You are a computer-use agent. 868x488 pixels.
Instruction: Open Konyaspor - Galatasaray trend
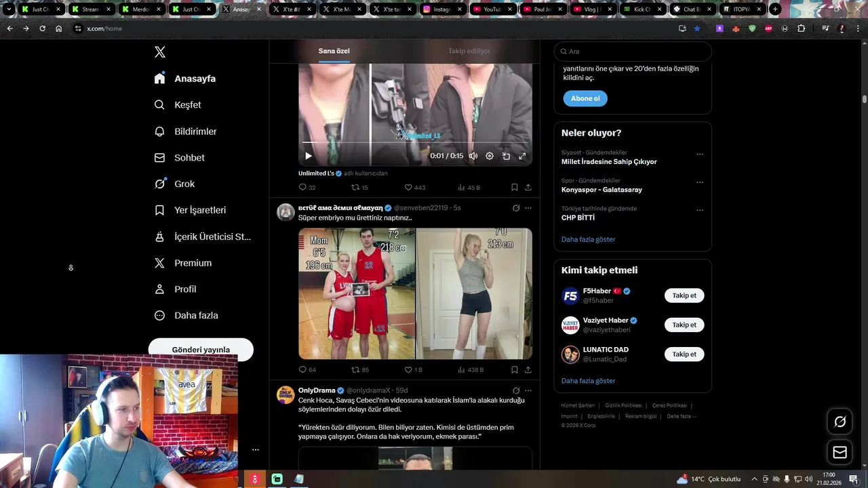point(601,190)
